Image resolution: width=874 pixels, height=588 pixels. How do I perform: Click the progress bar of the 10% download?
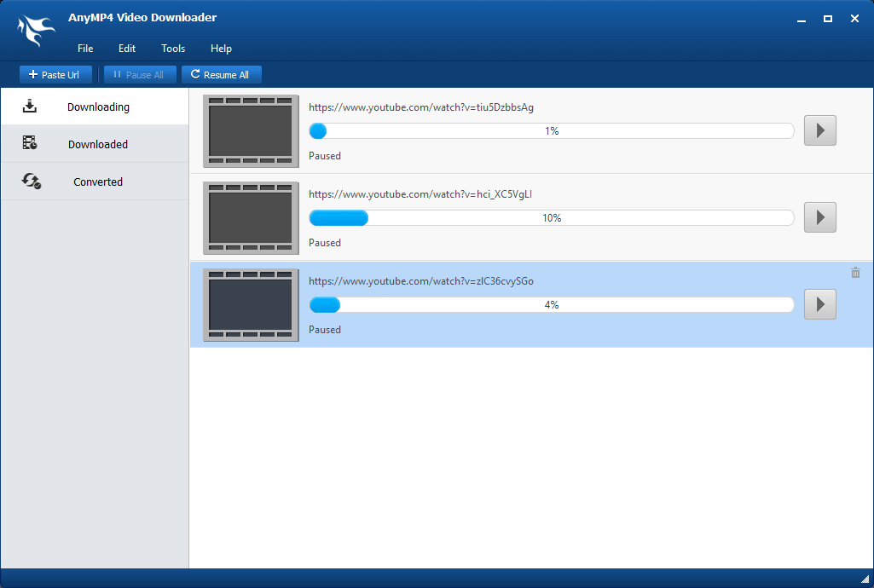pos(552,217)
